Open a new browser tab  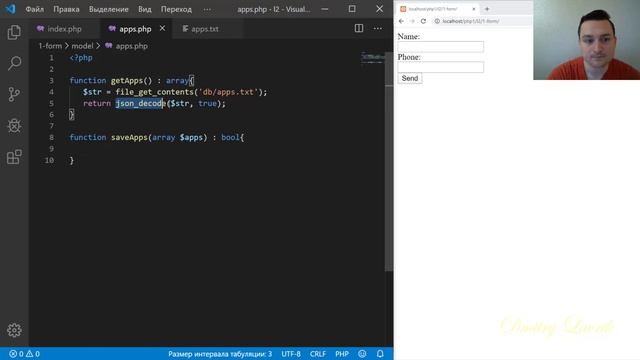point(487,9)
